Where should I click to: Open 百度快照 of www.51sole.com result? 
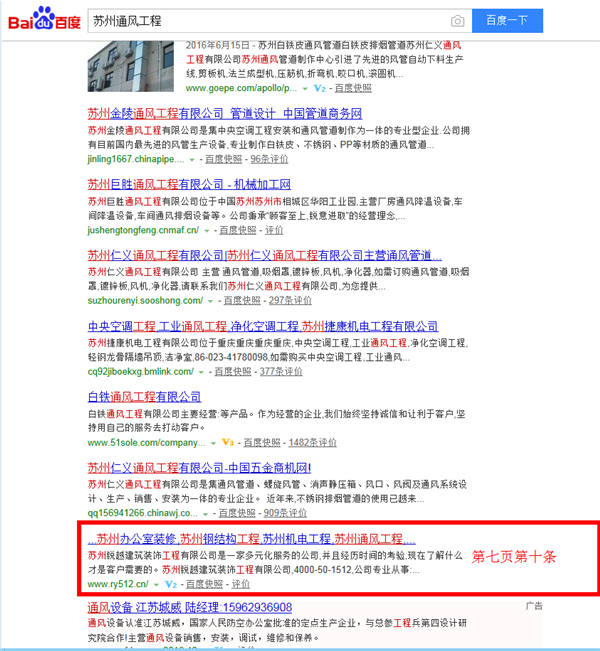[262, 442]
